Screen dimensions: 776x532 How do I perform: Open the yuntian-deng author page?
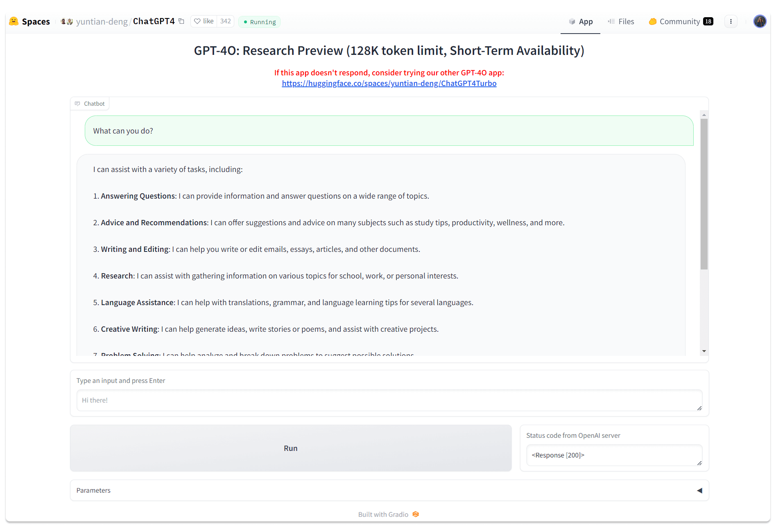click(102, 21)
